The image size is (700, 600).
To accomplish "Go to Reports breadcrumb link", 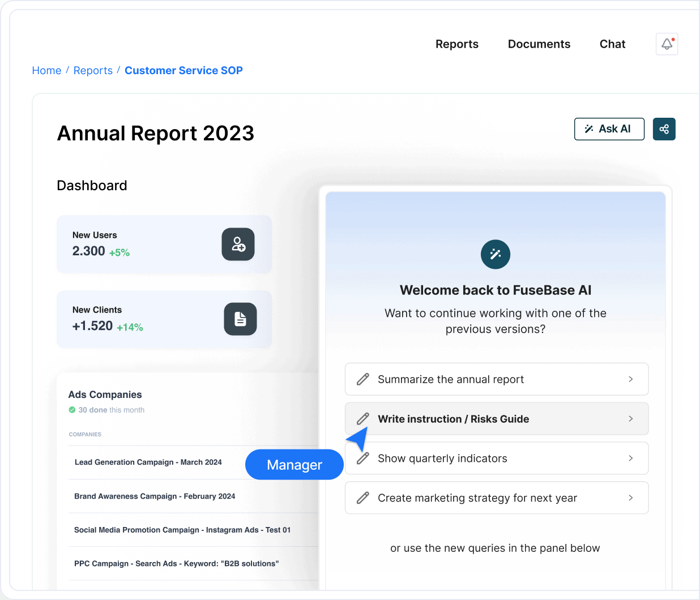I will click(x=93, y=71).
